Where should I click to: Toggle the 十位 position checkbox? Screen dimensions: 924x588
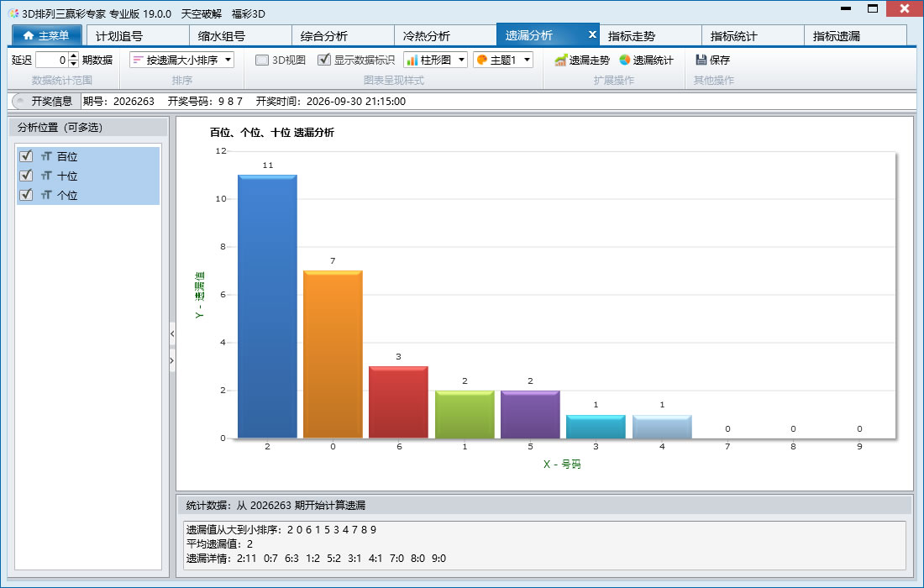pos(26,176)
